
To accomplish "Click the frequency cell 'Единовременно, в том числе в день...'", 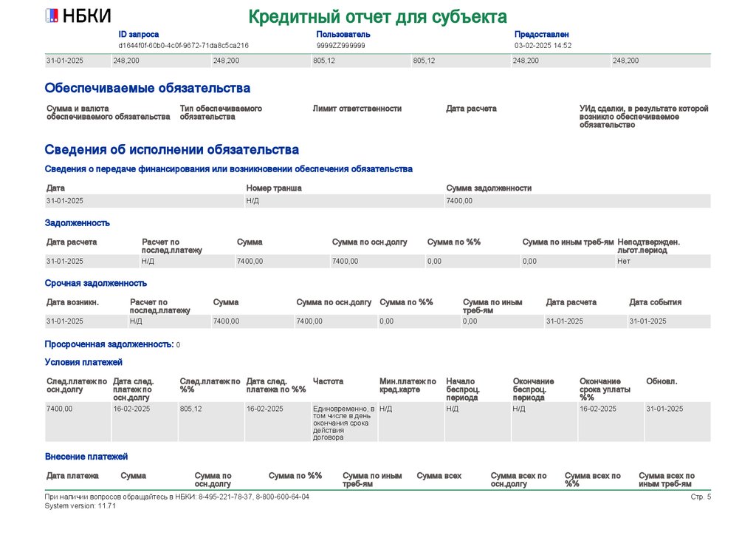I will [344, 423].
